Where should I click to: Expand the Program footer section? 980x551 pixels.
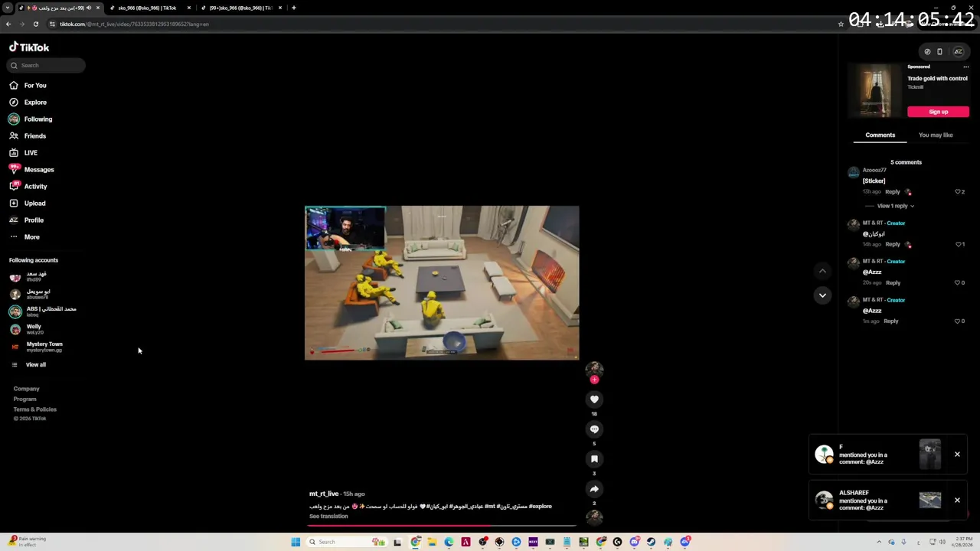[24, 399]
